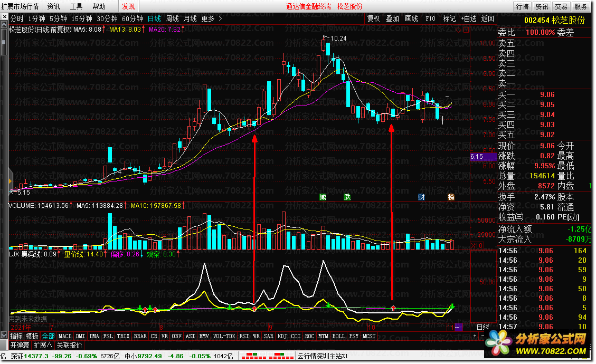The image size is (596, 364).
Task: Click the orange 榜 marker icon
Action: (x=451, y=197)
